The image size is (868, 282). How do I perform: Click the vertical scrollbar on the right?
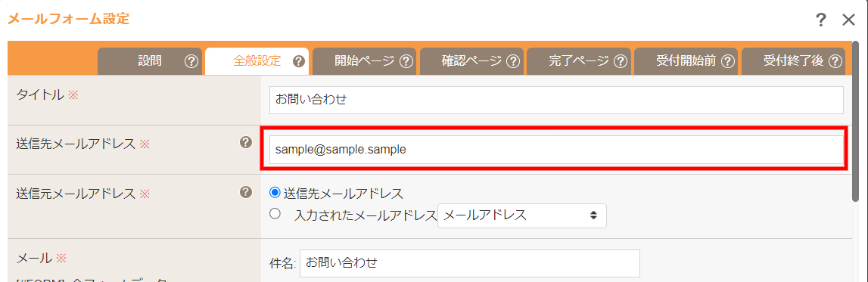pyautogui.click(x=856, y=122)
